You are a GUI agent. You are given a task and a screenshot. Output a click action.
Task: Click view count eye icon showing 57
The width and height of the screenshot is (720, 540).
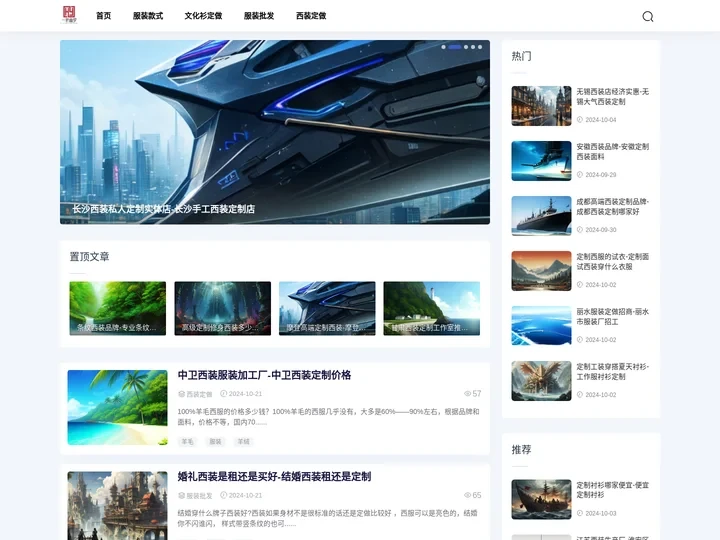pos(467,394)
